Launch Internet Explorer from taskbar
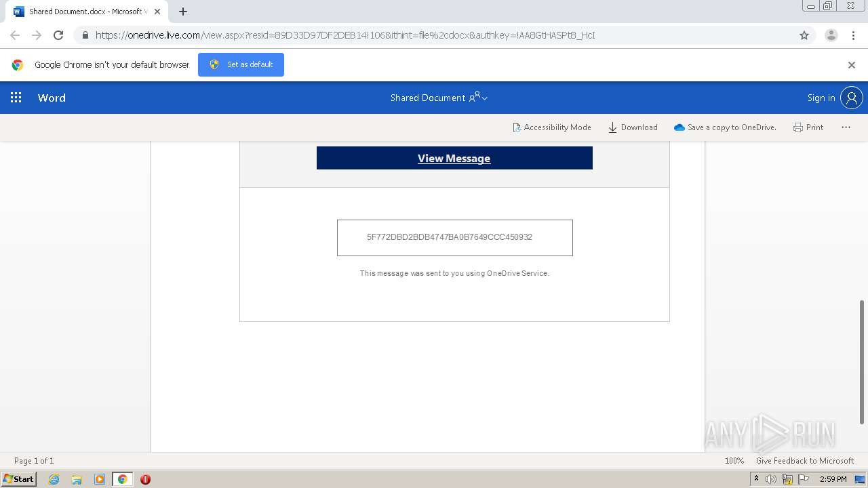 (54, 479)
